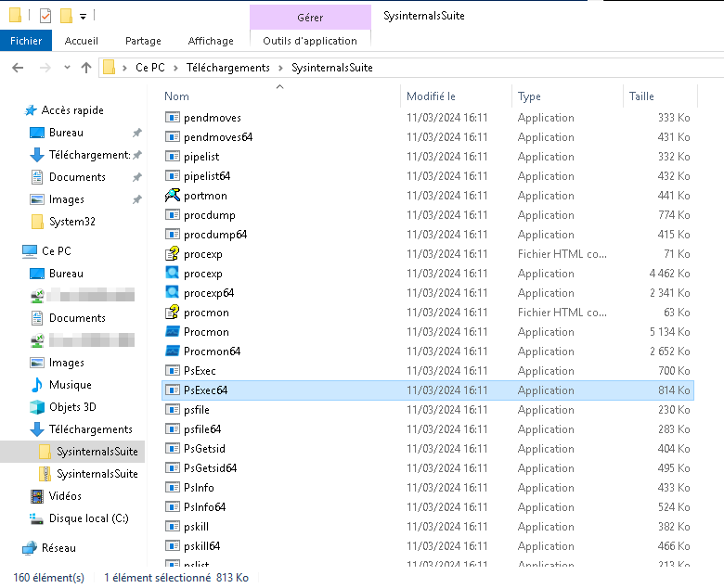Expand the chevron after Téléchargements in address bar
This screenshot has width=724, height=588.
(280, 69)
